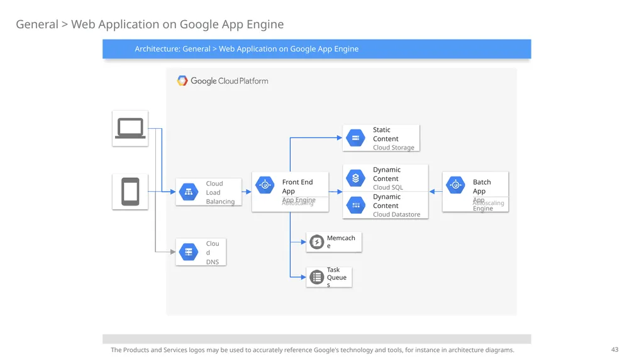
Task: Click the tablet device icon
Action: (x=130, y=192)
